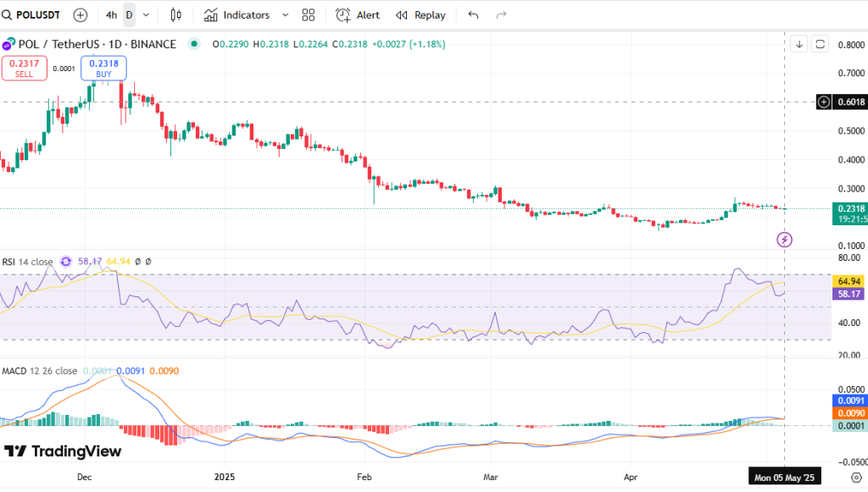Click the 0.8000 price scale label
The image size is (868, 492).
[851, 45]
